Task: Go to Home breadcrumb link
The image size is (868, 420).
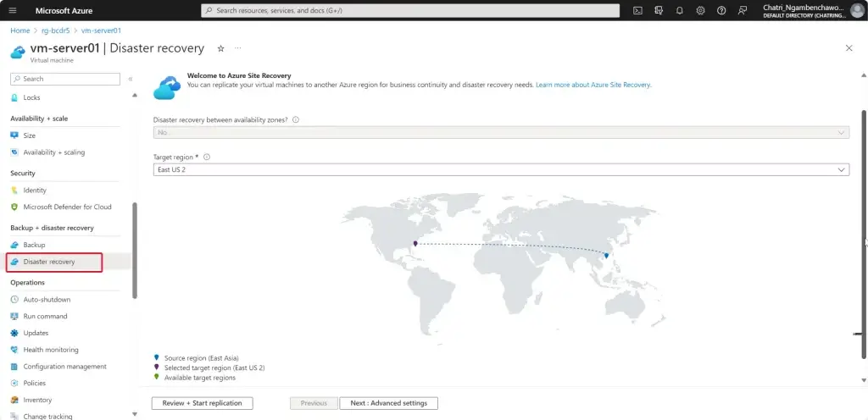Action: tap(20, 31)
